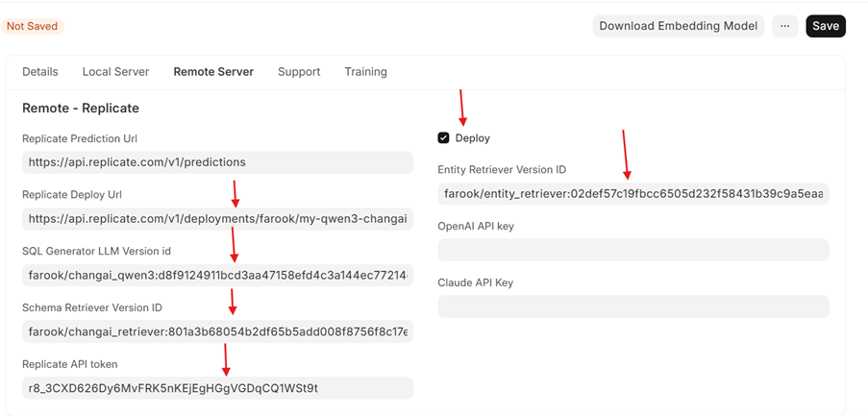868x416 pixels.
Task: Select the SQL Generator LLM Version id field
Action: click(217, 276)
